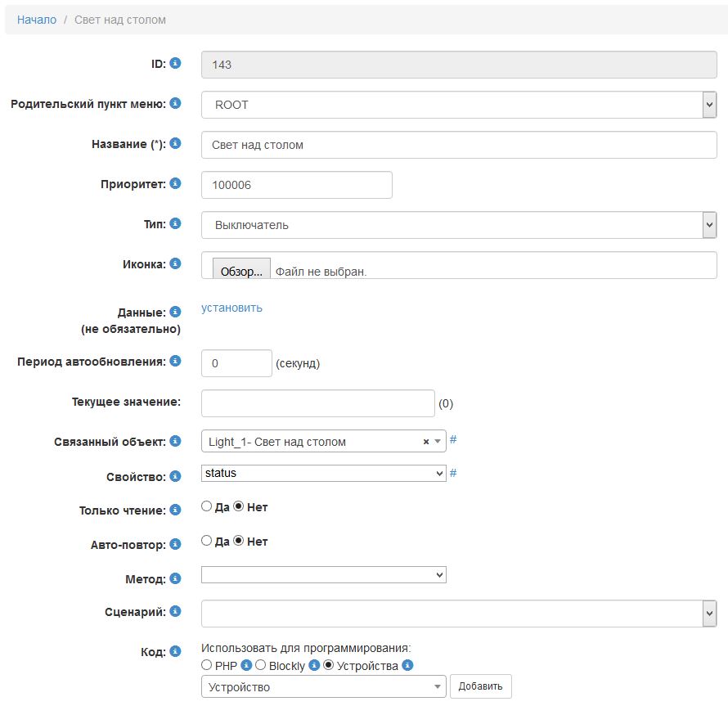Screen dimensions: 728x706
Task: Click the Добавить button
Action: 481,686
